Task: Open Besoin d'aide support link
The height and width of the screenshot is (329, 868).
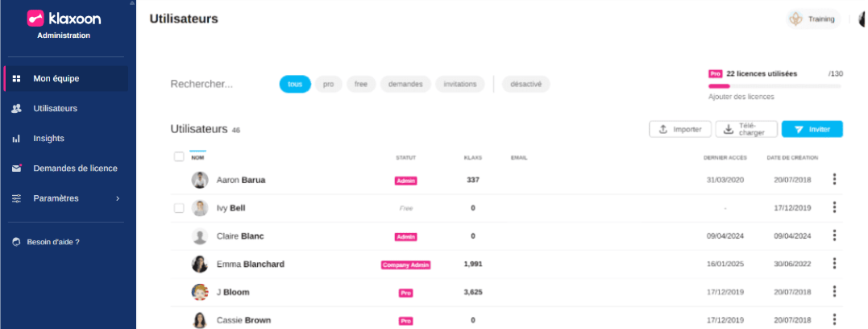Action: (x=52, y=241)
